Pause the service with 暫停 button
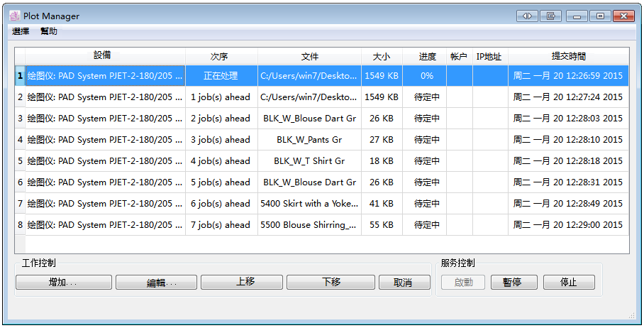This screenshot has height=328, width=644. (511, 283)
